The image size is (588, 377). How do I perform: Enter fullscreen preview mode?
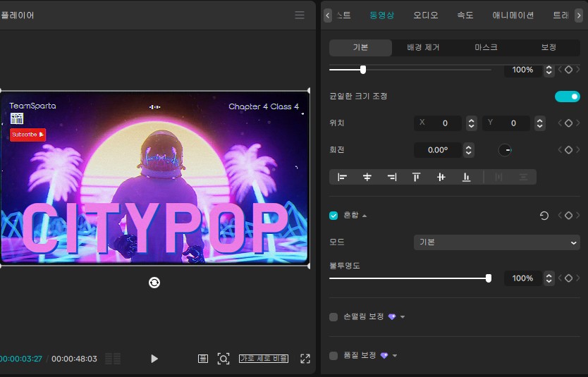coord(305,359)
